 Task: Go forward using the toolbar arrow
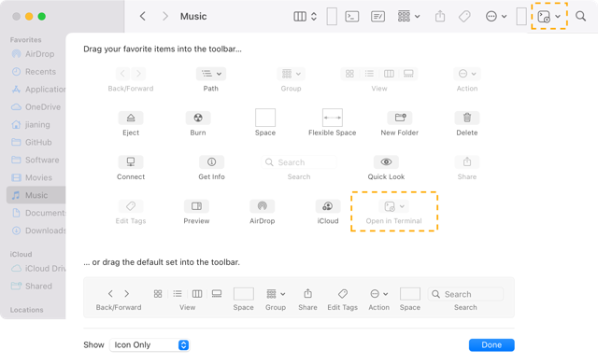coord(164,16)
